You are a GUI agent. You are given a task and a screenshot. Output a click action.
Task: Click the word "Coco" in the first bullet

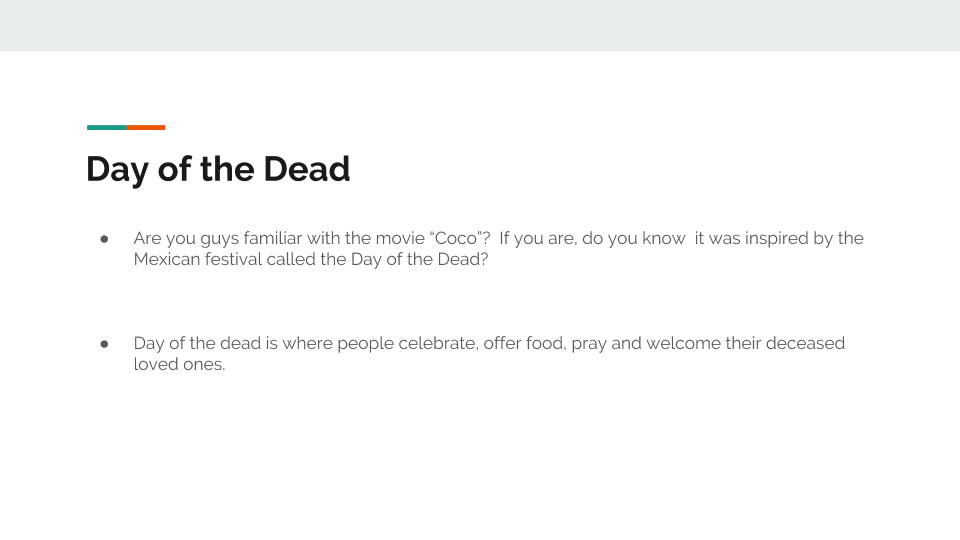[456, 238]
